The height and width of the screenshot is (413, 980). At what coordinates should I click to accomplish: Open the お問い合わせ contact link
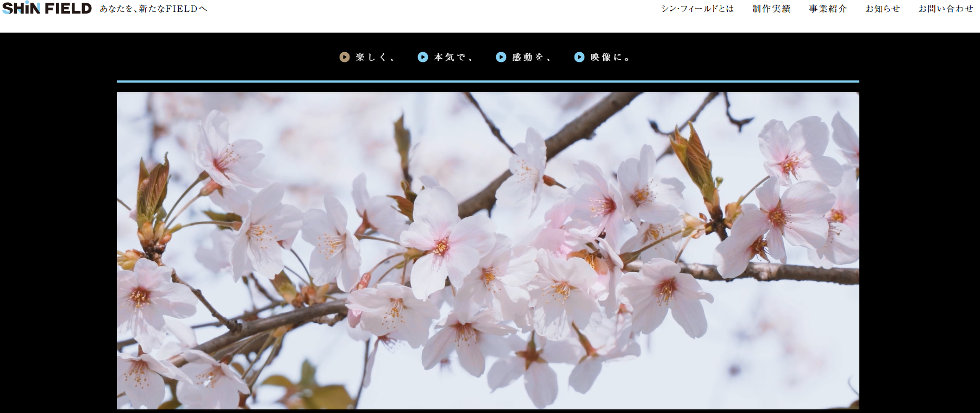point(946,9)
